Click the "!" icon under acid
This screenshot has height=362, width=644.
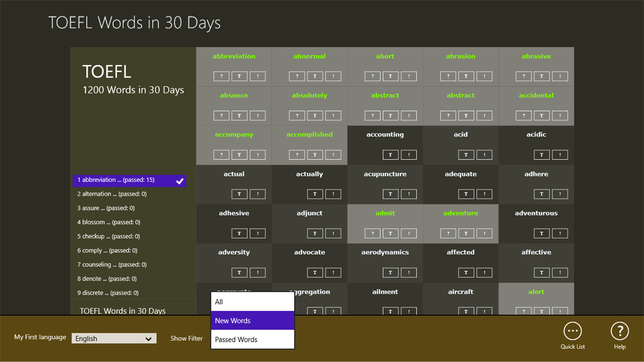(484, 155)
